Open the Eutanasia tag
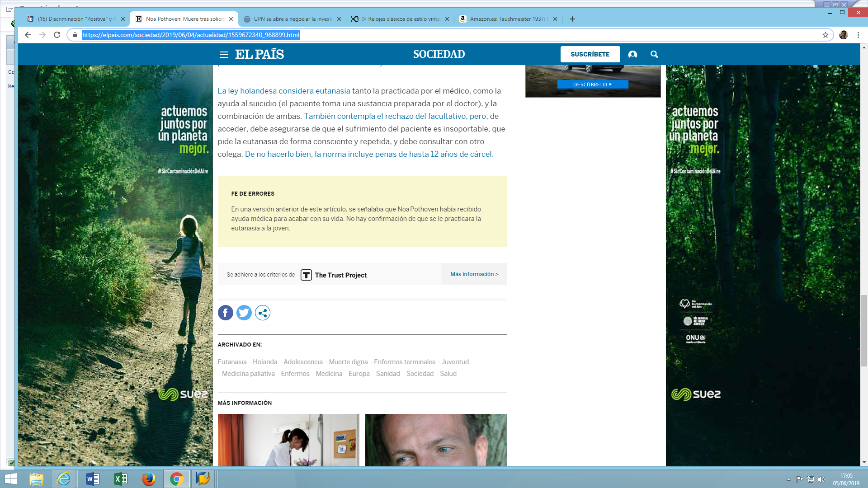 click(232, 362)
